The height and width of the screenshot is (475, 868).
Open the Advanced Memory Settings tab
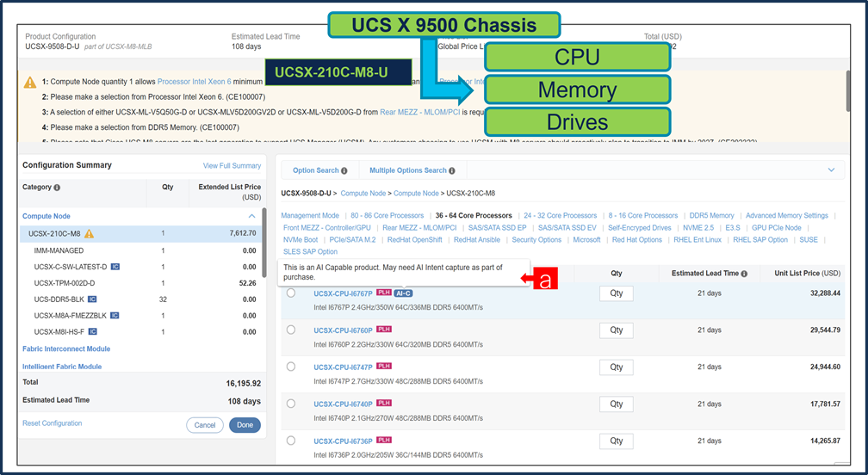tap(787, 216)
